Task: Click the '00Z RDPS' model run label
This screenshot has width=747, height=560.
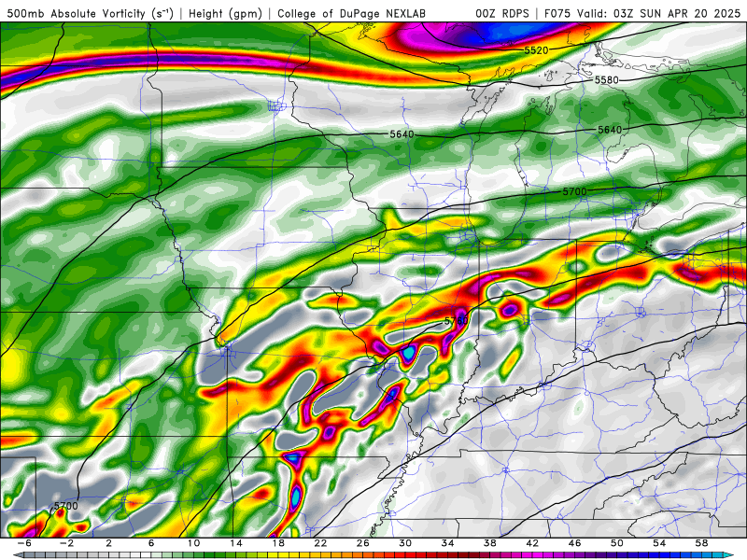Action: 501,14
